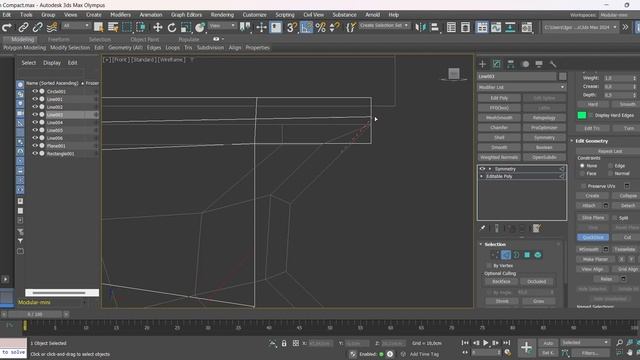The width and height of the screenshot is (640, 360).
Task: Switch to the Create command panel tab
Action: 482,64
